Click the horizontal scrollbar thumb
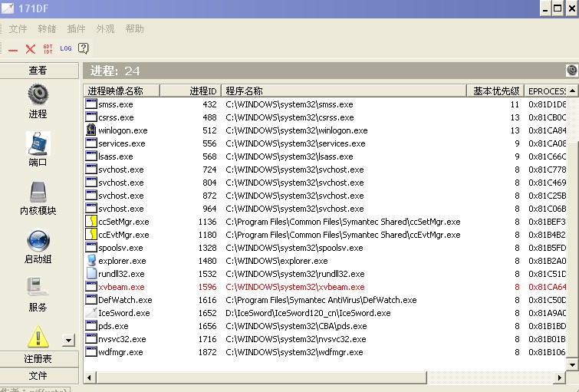 [262, 377]
